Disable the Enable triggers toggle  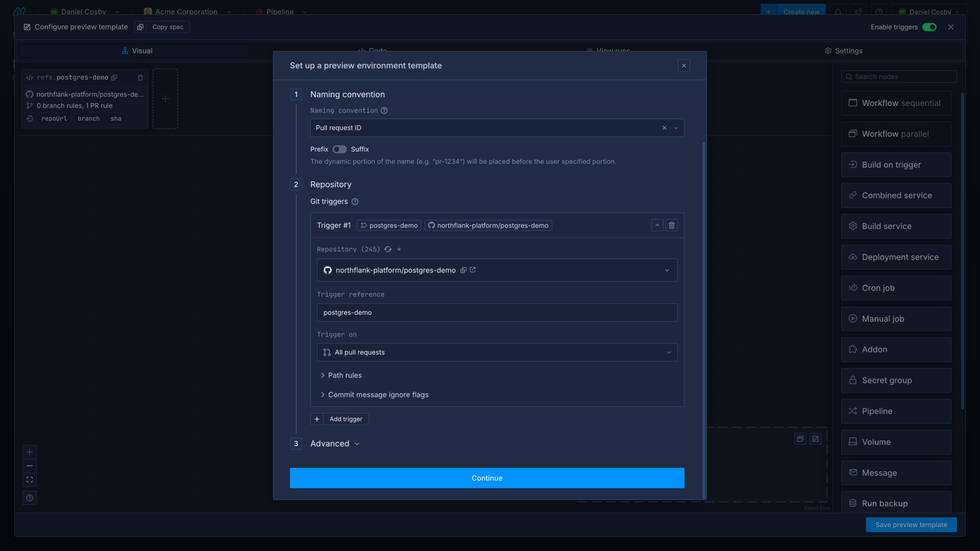pos(929,27)
